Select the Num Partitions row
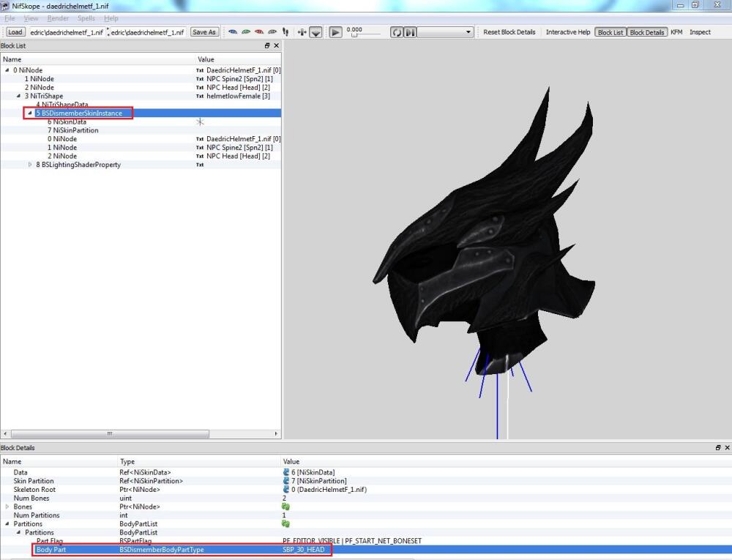The image size is (732, 560). pyautogui.click(x=366, y=515)
